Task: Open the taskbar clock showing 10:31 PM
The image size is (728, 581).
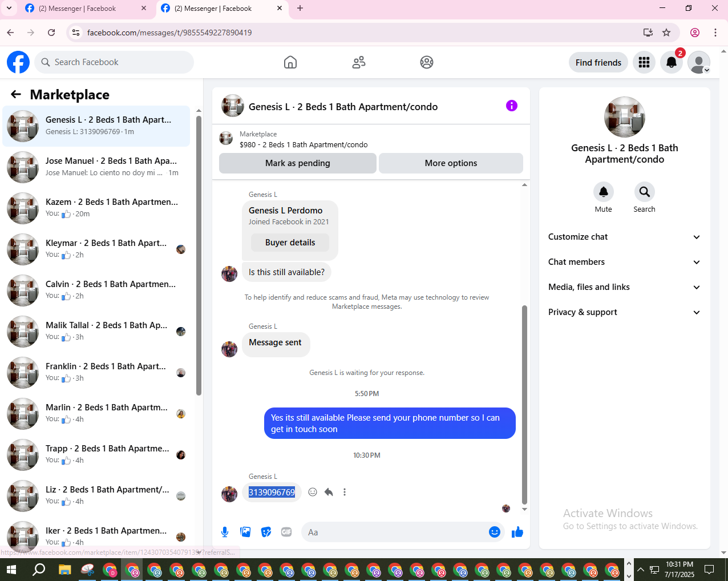Action: click(x=679, y=570)
